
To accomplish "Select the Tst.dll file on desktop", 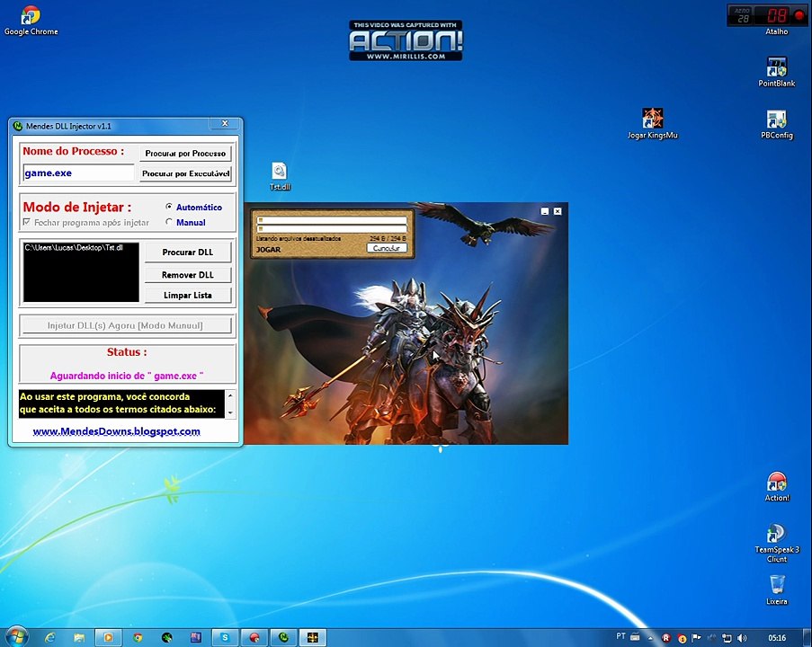I will (279, 176).
